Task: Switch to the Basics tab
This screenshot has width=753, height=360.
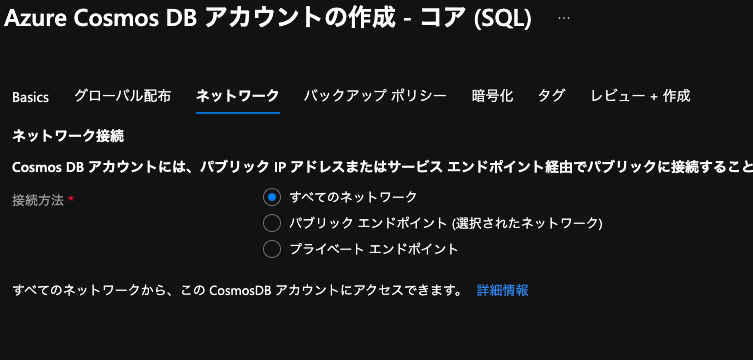Action: pyautogui.click(x=30, y=97)
